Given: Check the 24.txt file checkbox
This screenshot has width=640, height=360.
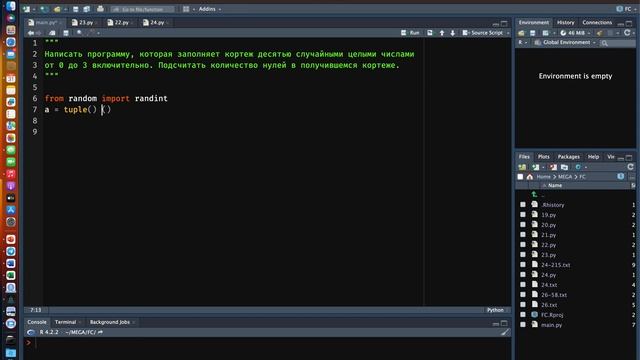Looking at the screenshot, I should tap(523, 284).
